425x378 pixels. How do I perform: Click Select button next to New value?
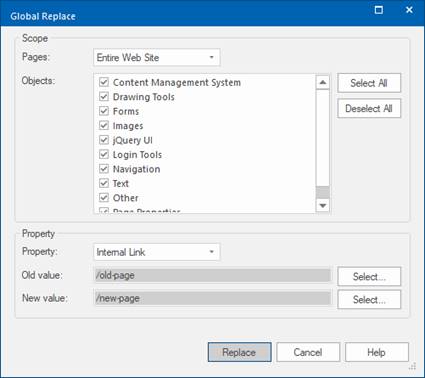(x=369, y=299)
